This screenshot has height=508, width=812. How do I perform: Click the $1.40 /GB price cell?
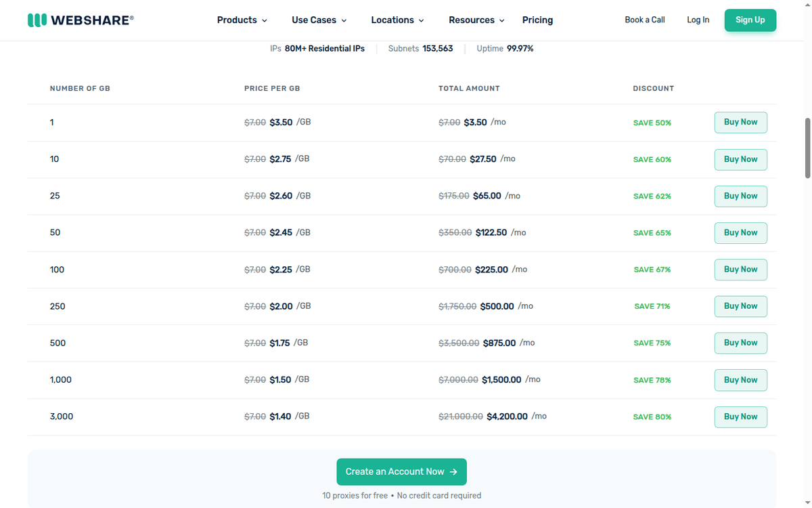point(277,417)
